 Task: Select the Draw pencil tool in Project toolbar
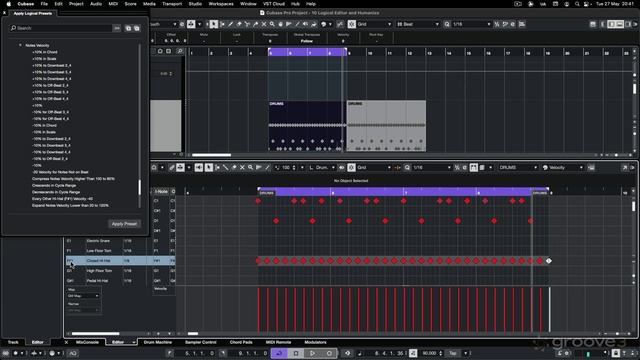coord(231,24)
